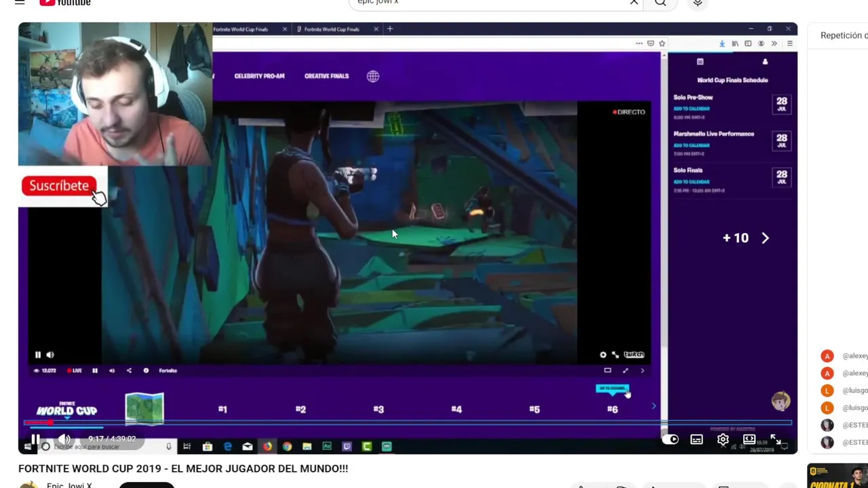Click the World Cup logo feed

point(66,408)
